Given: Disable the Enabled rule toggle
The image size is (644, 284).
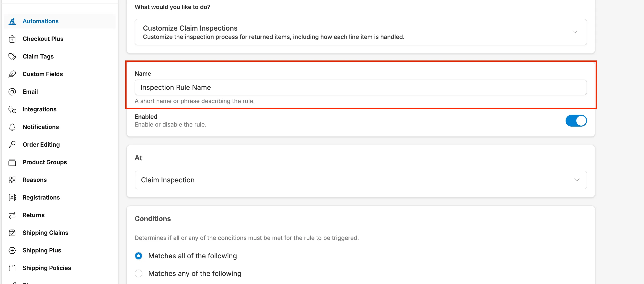Looking at the screenshot, I should coord(576,120).
